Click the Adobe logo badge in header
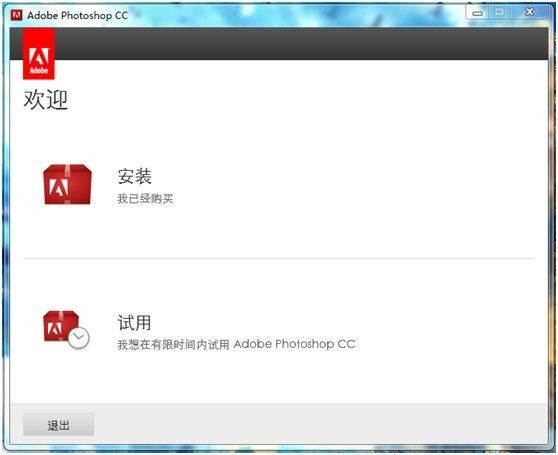Screen dimensions: 558x455 click(x=39, y=54)
